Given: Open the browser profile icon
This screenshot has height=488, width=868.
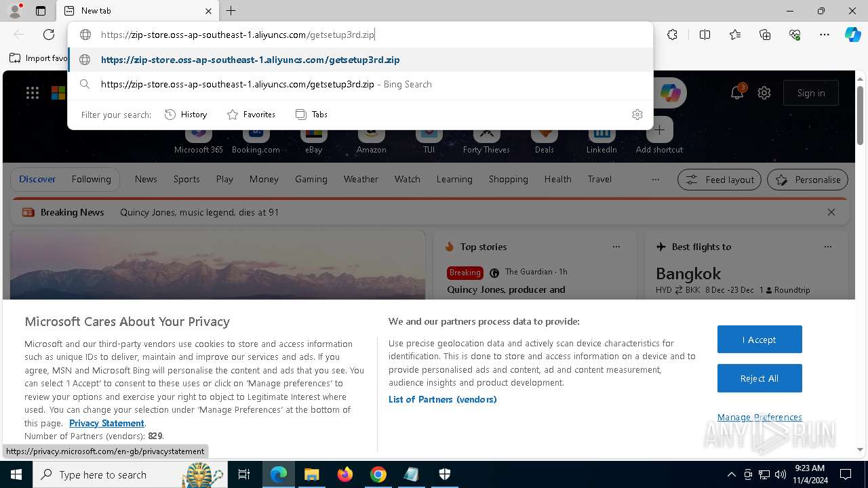Looking at the screenshot, I should click(14, 11).
